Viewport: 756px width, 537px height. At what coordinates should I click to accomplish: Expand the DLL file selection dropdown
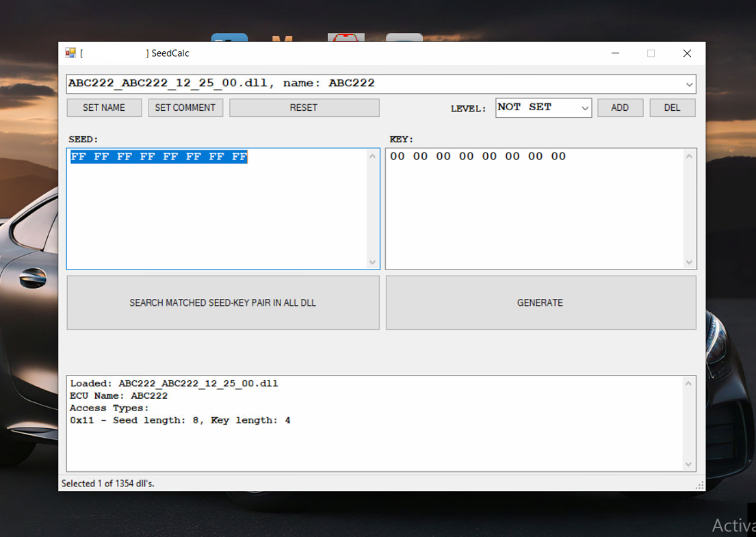point(688,84)
